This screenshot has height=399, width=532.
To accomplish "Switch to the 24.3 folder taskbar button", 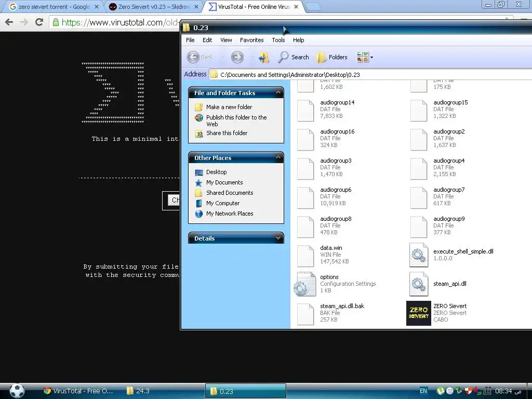I will click(x=138, y=391).
